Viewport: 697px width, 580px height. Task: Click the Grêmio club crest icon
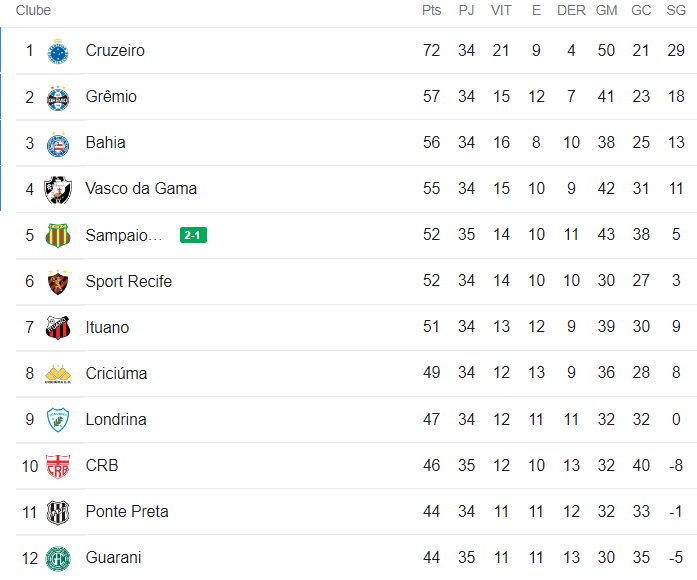click(x=58, y=97)
